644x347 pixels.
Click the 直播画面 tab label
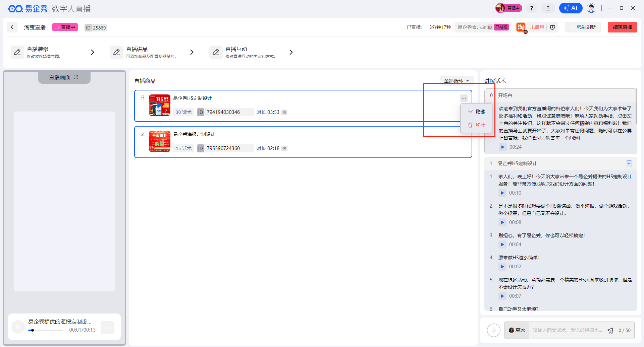coord(60,77)
